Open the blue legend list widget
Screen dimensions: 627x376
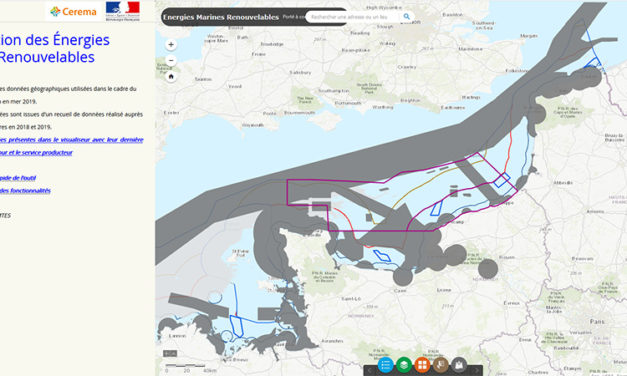385,365
